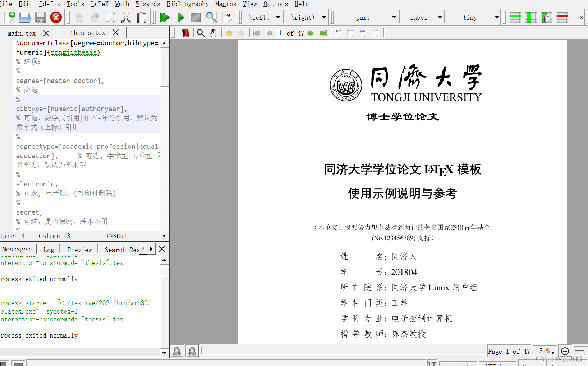Open the Bibliography menu

pyautogui.click(x=188, y=4)
